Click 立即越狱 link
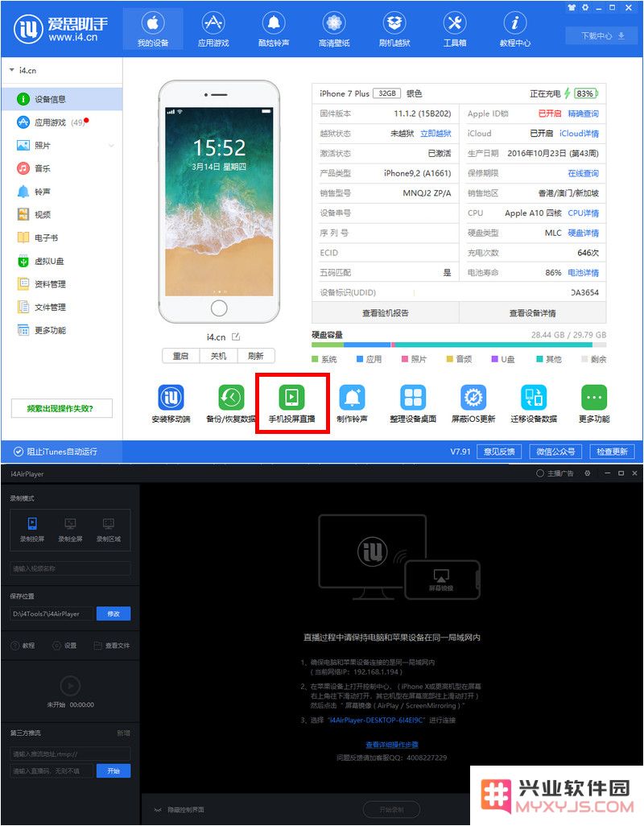This screenshot has width=644, height=826. click(436, 134)
